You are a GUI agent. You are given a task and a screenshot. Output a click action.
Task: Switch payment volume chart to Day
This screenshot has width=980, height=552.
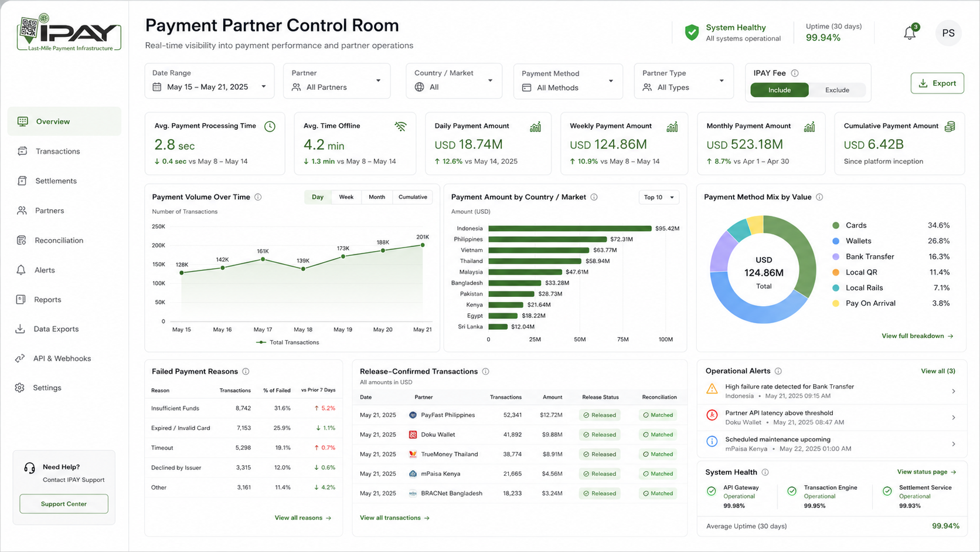pyautogui.click(x=318, y=197)
